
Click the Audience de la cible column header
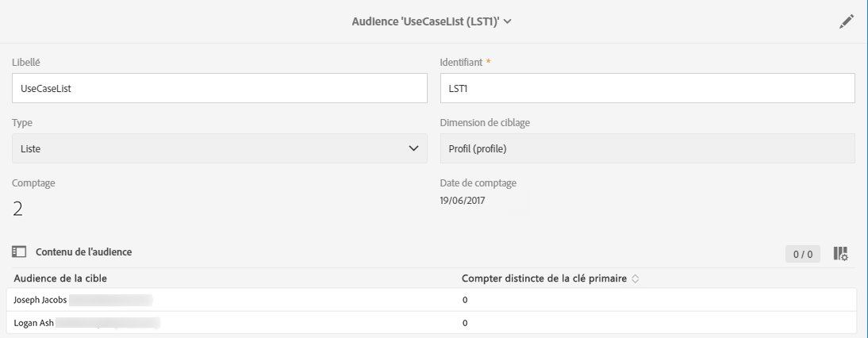(x=60, y=278)
